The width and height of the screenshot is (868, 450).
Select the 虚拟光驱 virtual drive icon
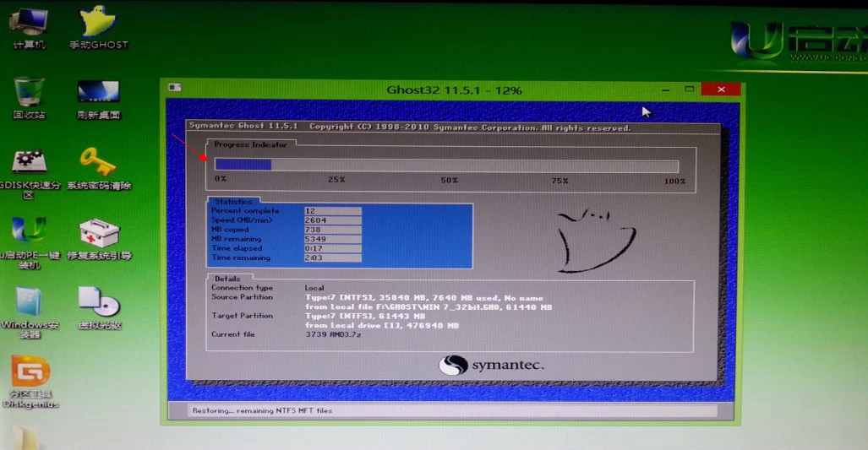point(99,301)
